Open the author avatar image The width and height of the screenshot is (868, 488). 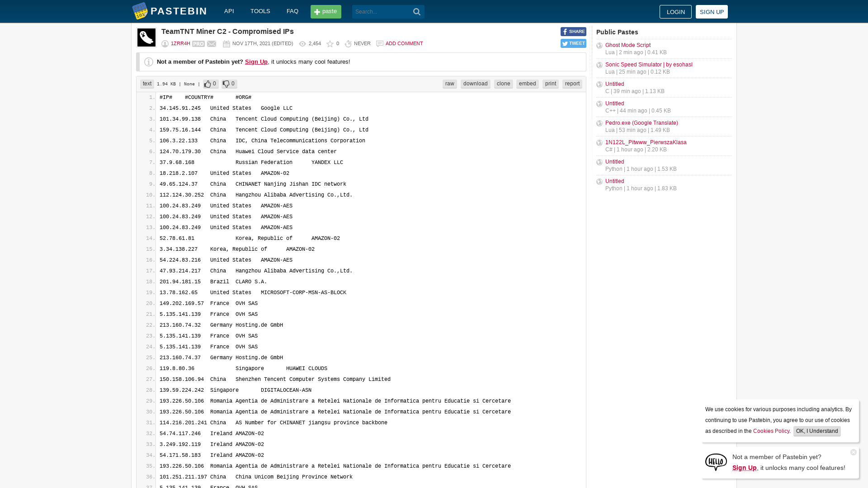pos(146,38)
